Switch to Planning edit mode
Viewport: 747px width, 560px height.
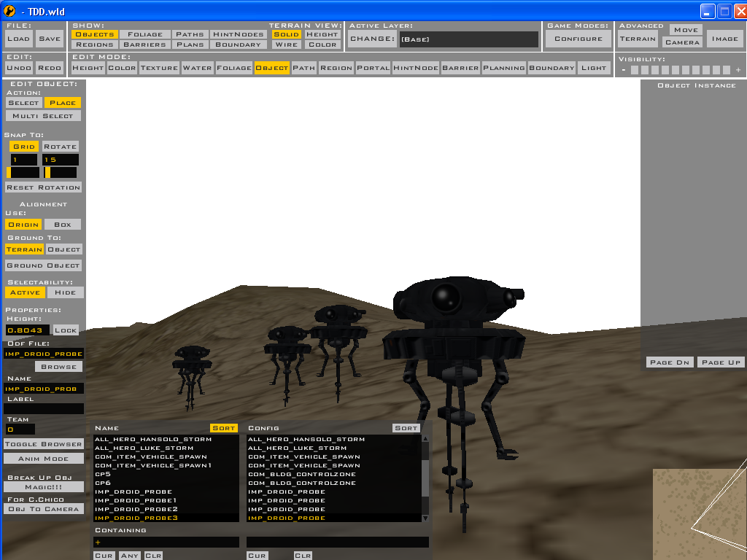[504, 68]
